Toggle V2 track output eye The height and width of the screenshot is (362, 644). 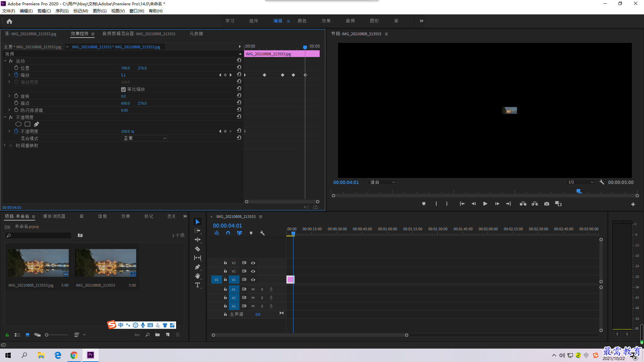pos(253,271)
